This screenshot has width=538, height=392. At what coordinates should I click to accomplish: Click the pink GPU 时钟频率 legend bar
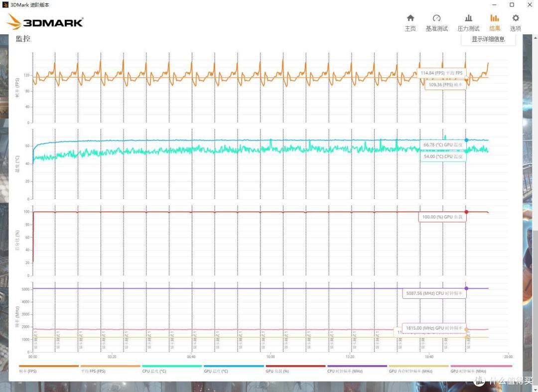[481, 366]
